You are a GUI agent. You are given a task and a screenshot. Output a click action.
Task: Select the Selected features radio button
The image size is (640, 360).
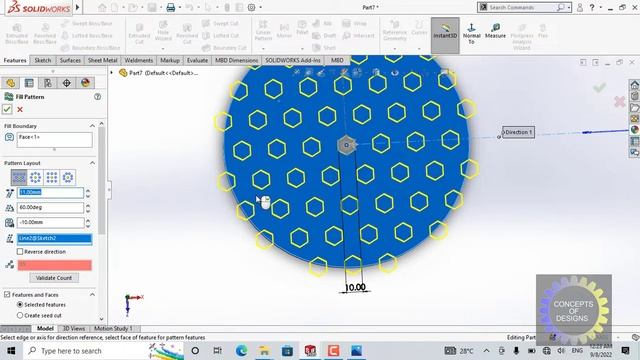coord(20,305)
